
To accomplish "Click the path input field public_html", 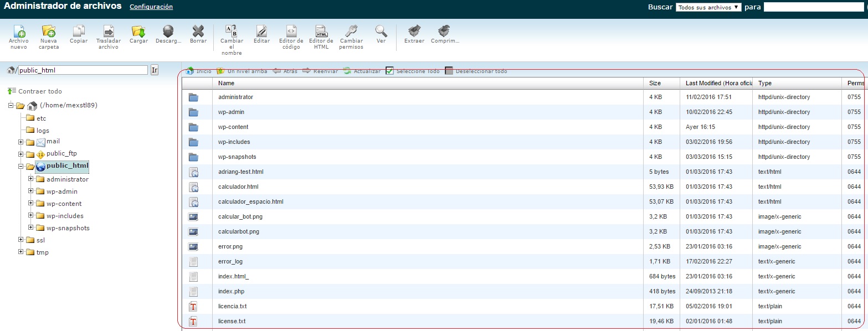I will click(x=83, y=70).
